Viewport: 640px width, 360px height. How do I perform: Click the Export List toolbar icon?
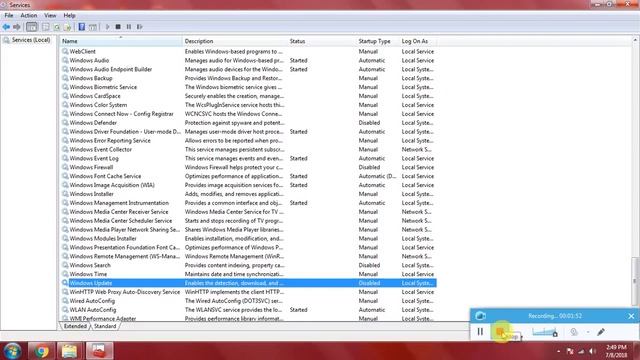pyautogui.click(x=67, y=27)
